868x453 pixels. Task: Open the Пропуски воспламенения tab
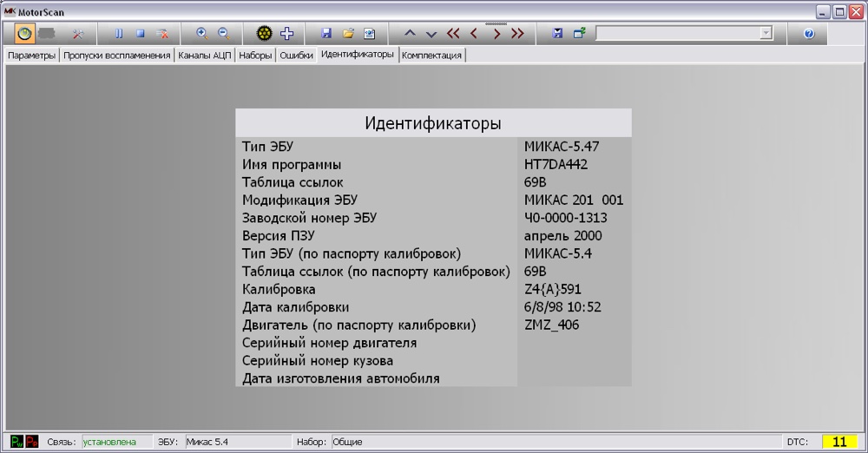point(117,56)
